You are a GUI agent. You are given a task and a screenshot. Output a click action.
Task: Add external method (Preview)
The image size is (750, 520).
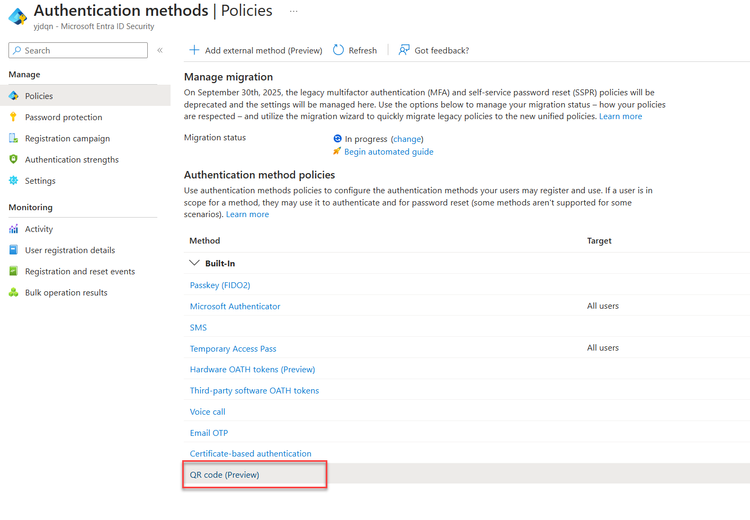pos(256,50)
